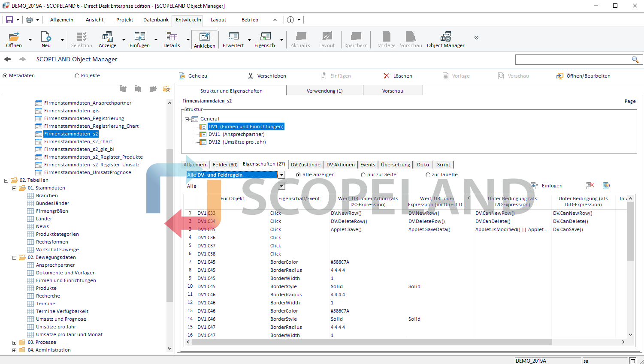The height and width of the screenshot is (364, 644).
Task: Select the Metadaten radio button
Action: [5, 75]
